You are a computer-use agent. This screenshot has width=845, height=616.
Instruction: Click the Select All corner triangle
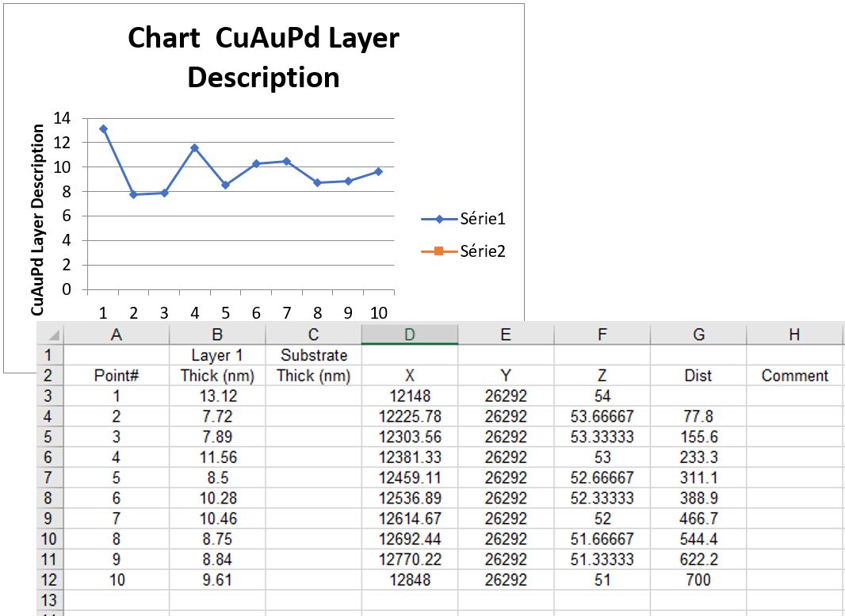(51, 335)
